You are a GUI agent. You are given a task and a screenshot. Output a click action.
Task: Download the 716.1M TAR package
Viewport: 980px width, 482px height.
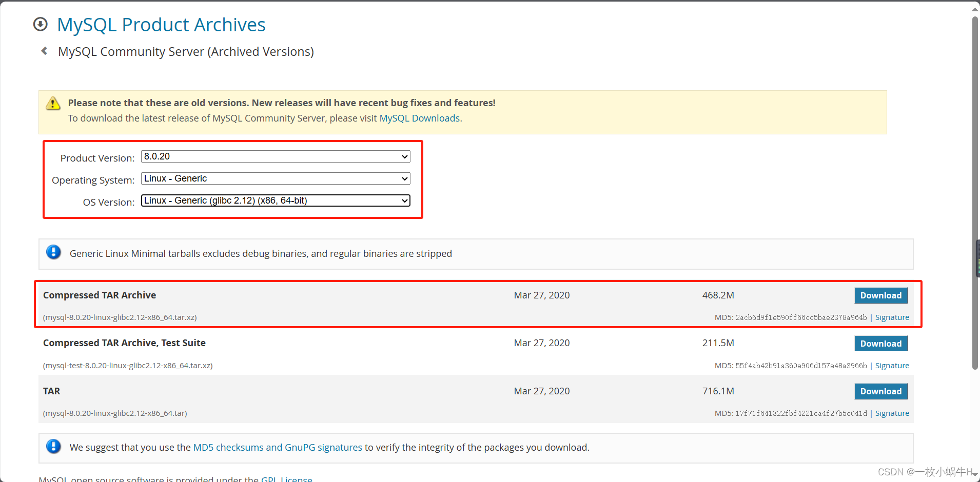tap(880, 391)
